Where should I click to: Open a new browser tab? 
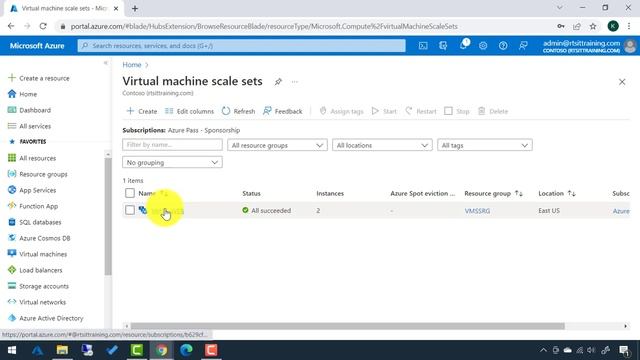click(135, 8)
